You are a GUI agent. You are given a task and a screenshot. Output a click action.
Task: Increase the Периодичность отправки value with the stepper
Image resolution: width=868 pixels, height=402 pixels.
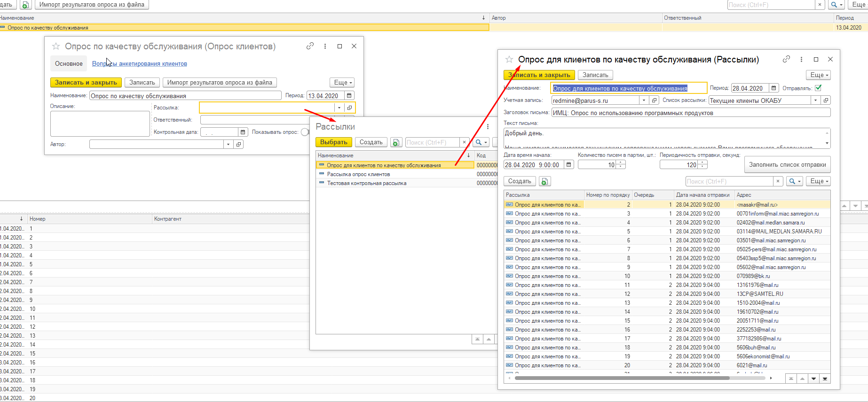coord(702,162)
